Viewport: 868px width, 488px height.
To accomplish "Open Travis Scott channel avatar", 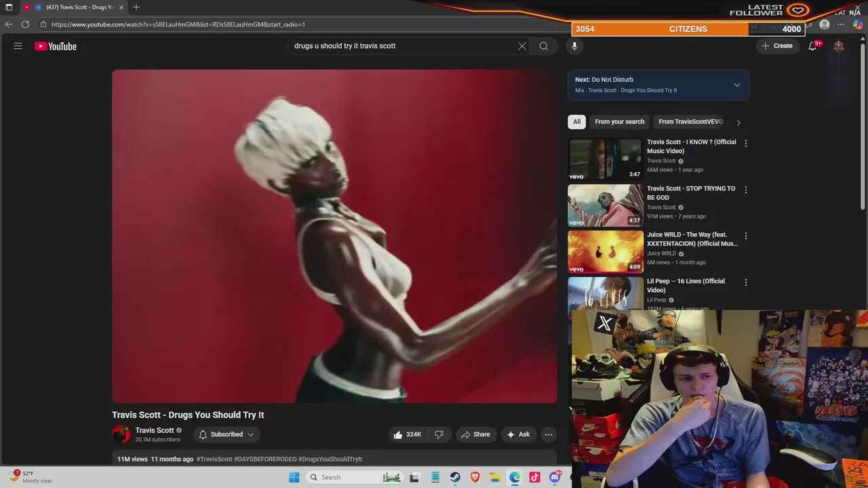I will tap(121, 434).
